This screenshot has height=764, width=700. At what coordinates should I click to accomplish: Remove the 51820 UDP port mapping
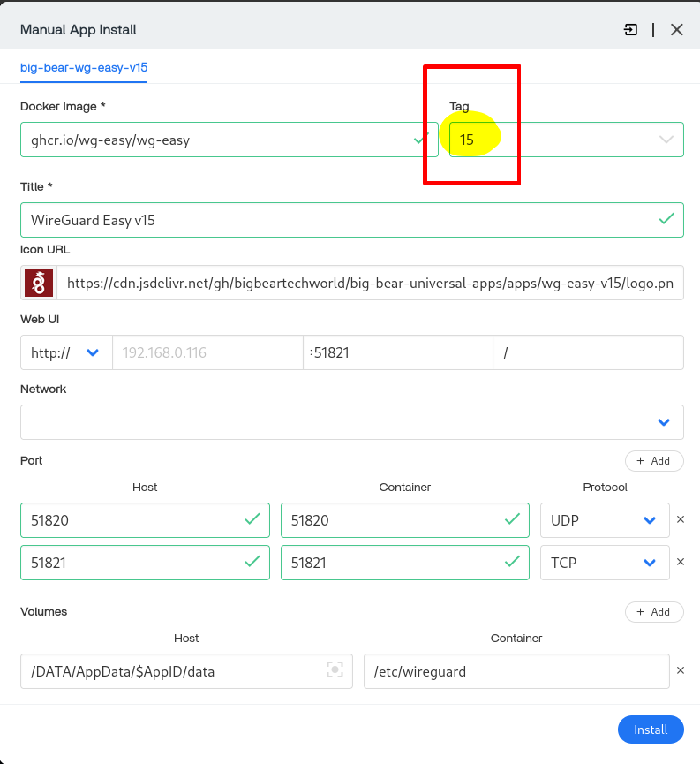(x=681, y=519)
